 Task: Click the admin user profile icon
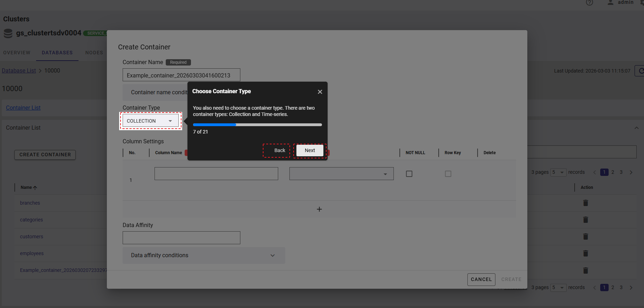pos(610,2)
